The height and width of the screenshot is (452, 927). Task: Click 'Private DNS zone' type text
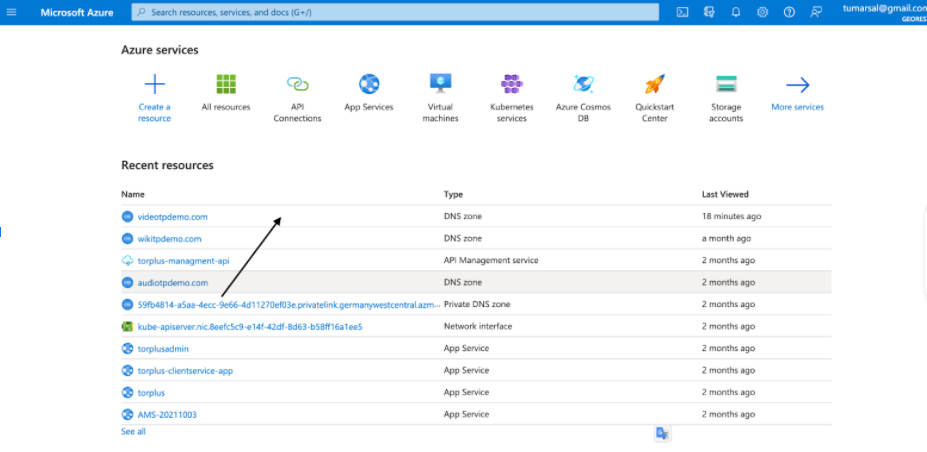click(x=477, y=305)
